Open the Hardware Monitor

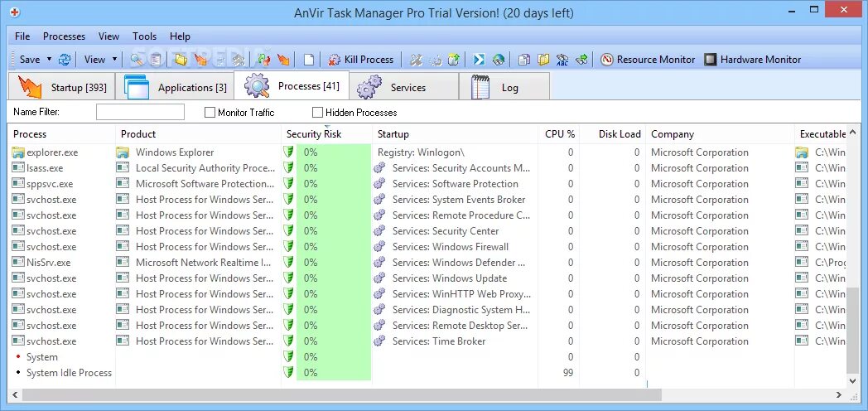point(752,60)
